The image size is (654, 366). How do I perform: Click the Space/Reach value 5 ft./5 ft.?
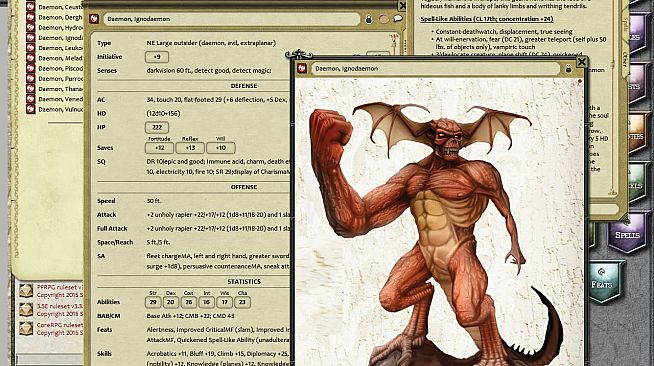(x=158, y=242)
